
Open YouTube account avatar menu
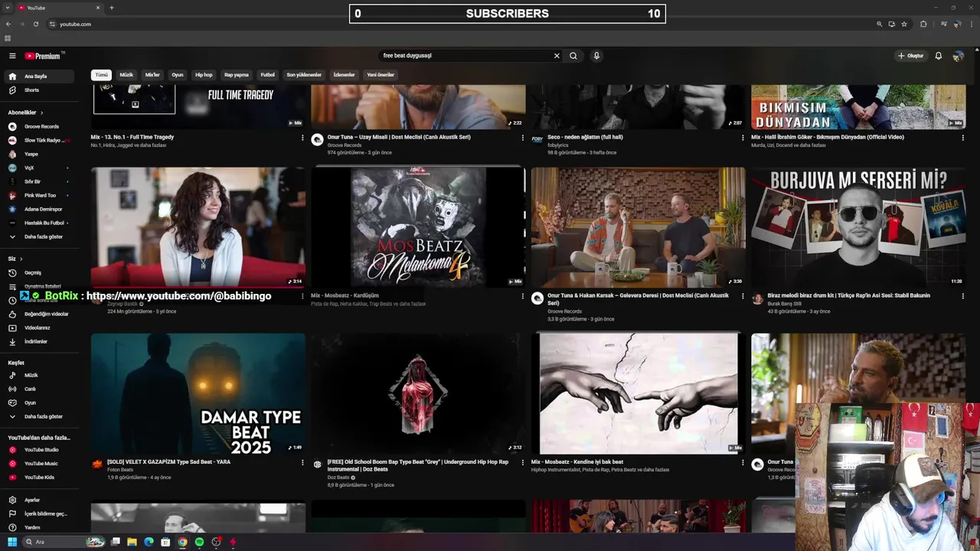pos(958,56)
